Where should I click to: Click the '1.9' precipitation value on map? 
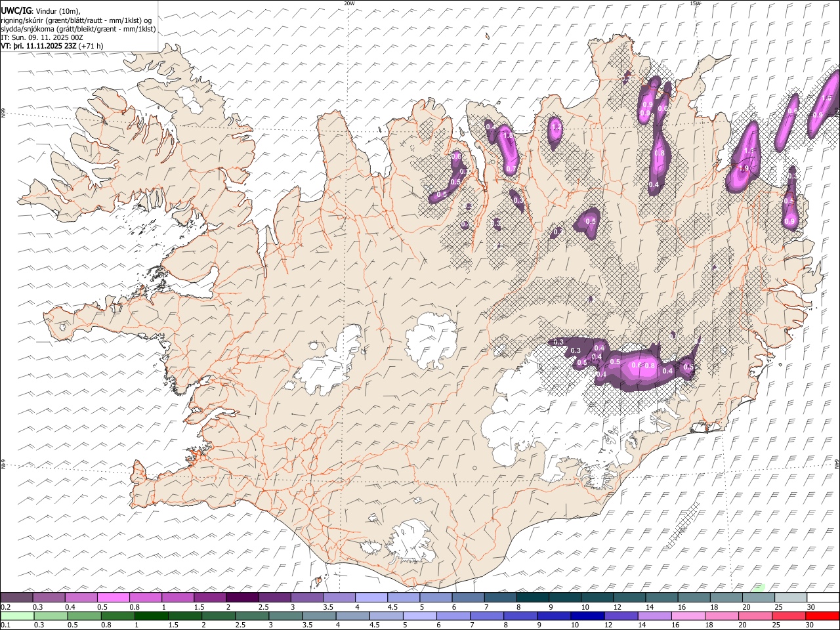(x=744, y=169)
